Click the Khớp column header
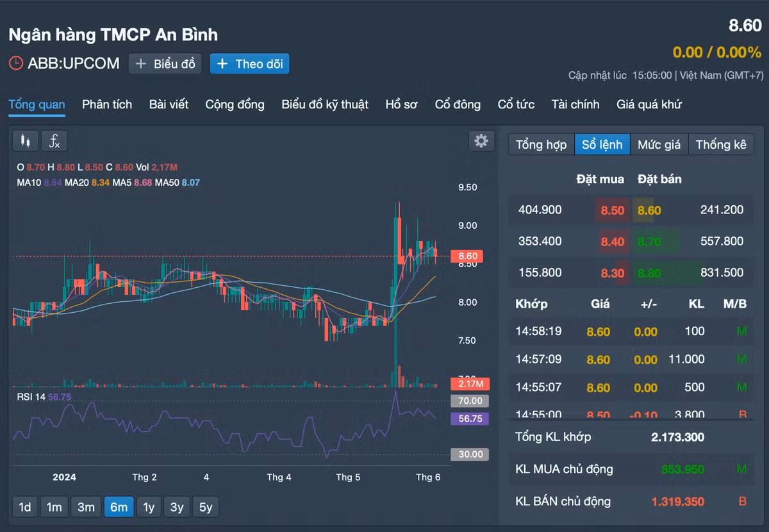This screenshot has height=532, width=769. coord(531,304)
